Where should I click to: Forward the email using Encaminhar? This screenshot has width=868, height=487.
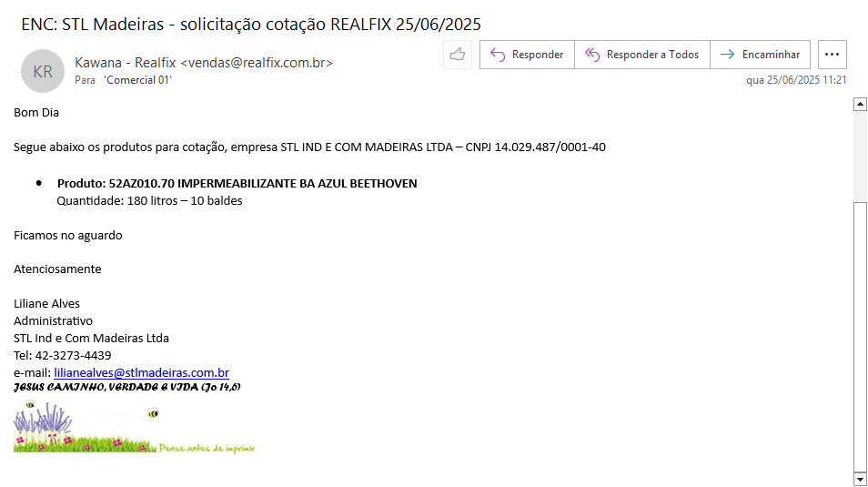pos(760,55)
